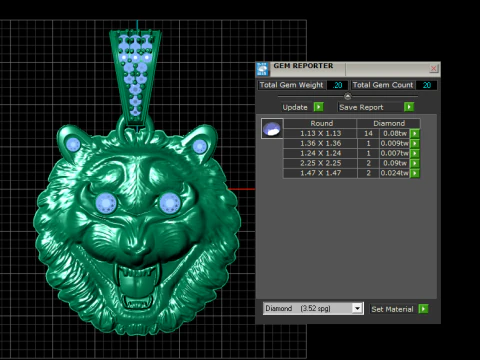The image size is (480, 360).
Task: Select the 2.25 X 2.25 size cell
Action: (x=320, y=163)
